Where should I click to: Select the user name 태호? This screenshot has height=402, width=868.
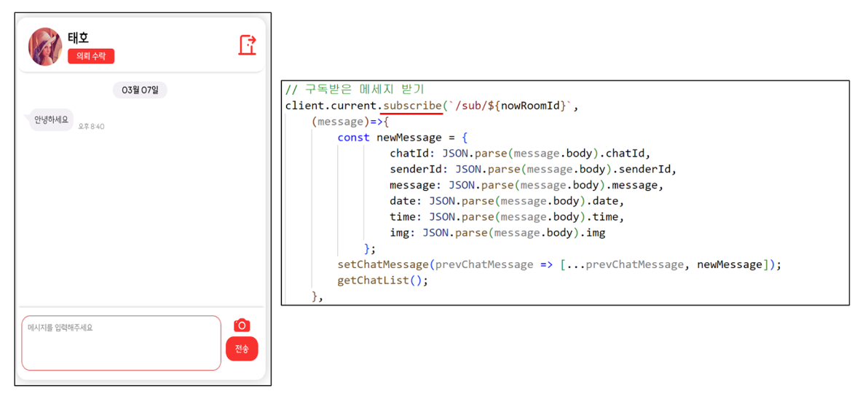click(x=79, y=38)
